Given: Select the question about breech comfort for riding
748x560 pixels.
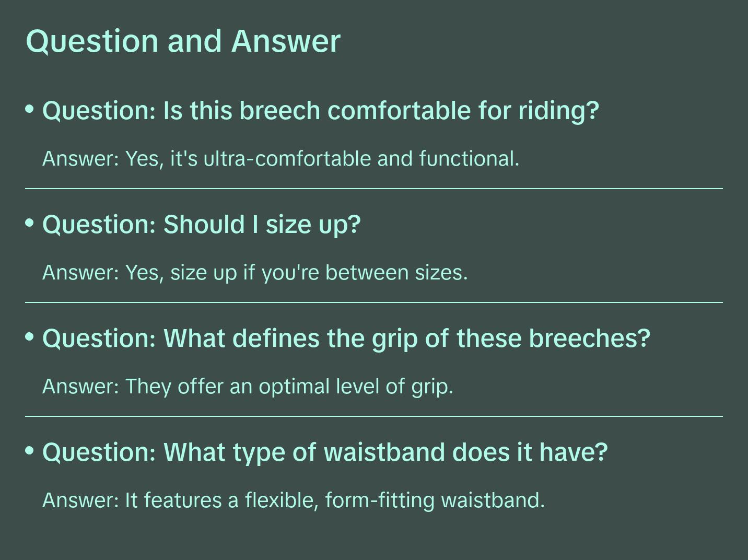Looking at the screenshot, I should [320, 111].
